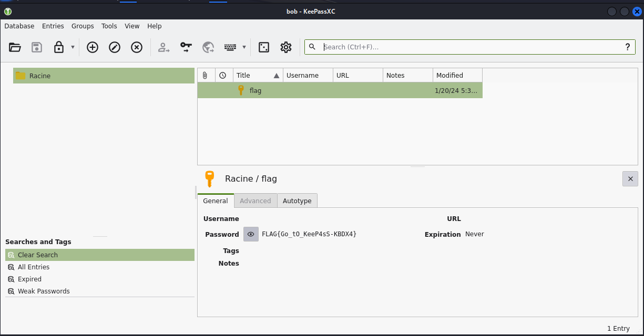Focus the Search (Ctrl+F) field

coord(469,47)
